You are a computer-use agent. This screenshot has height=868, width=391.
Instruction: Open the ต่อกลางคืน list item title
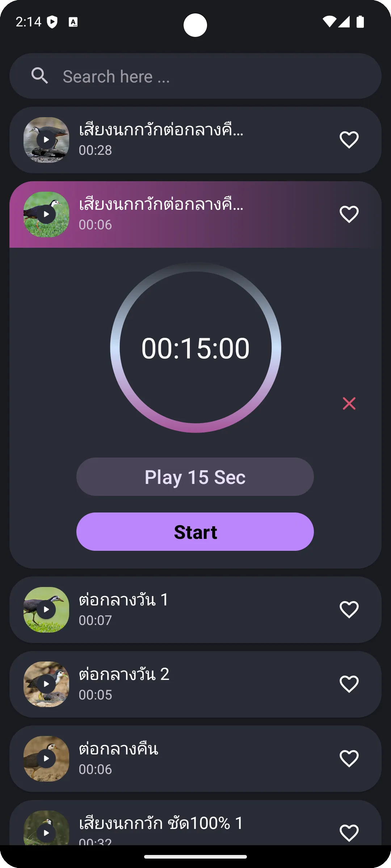119,748
